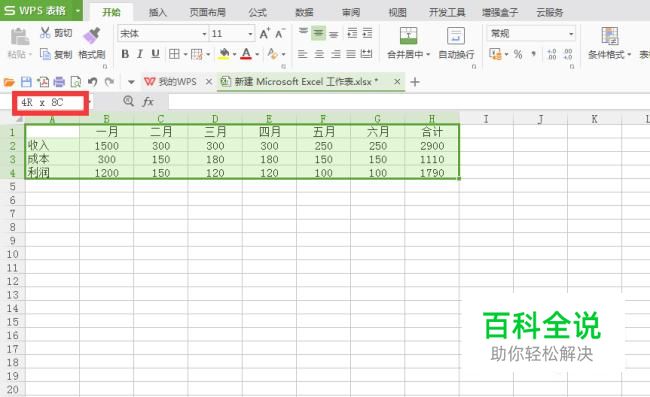Switch to the 插入 ribbon tab
Screen dimensions: 650x397
(158, 12)
